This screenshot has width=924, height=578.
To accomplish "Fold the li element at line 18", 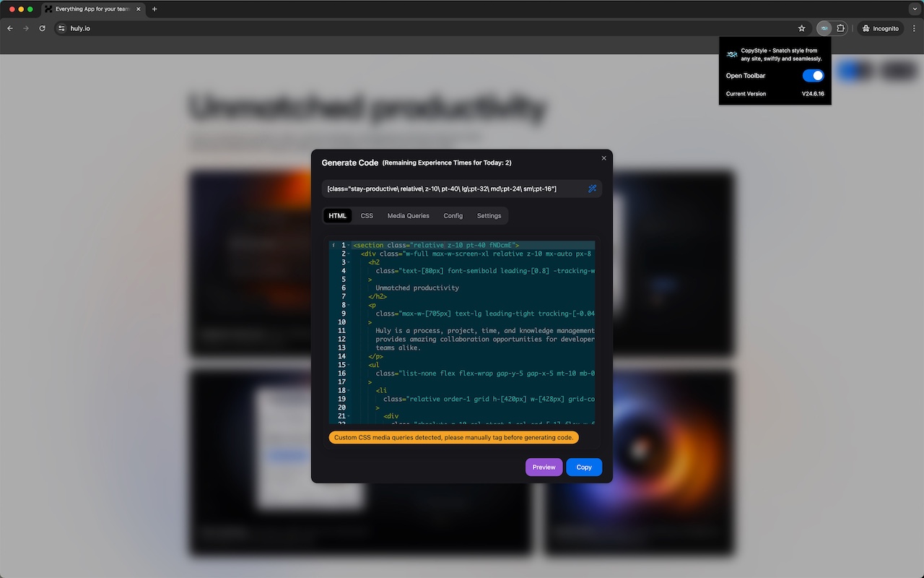I will click(349, 390).
